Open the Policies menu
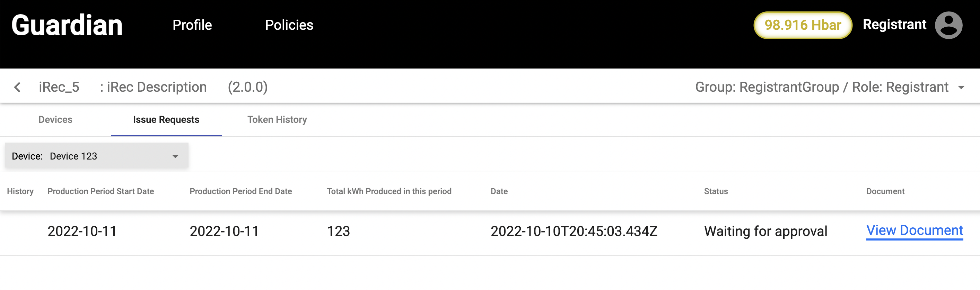This screenshot has width=980, height=290. click(289, 25)
